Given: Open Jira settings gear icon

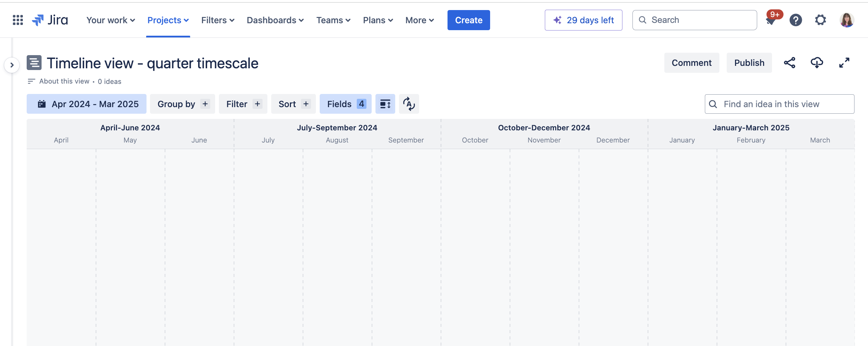Looking at the screenshot, I should [x=820, y=20].
